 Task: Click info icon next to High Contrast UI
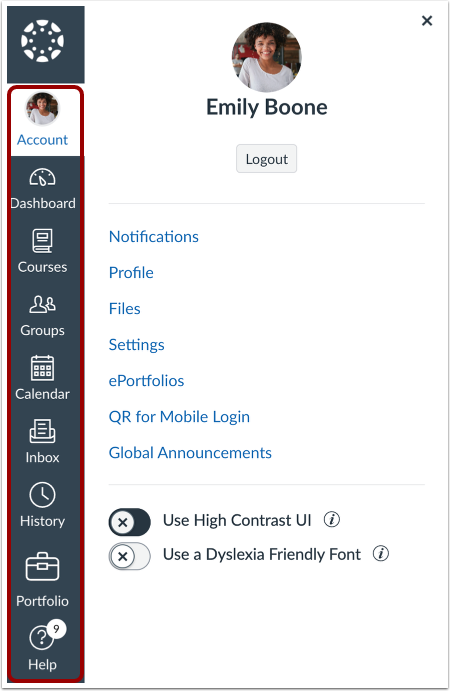pos(332,520)
